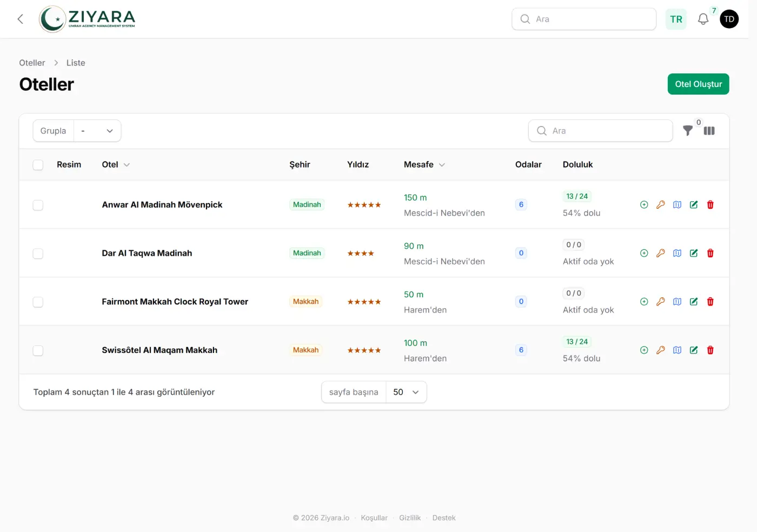The height and width of the screenshot is (532, 757).
Task: Open the blue map icon for Dar Al Taqwa Madinah
Action: click(677, 253)
